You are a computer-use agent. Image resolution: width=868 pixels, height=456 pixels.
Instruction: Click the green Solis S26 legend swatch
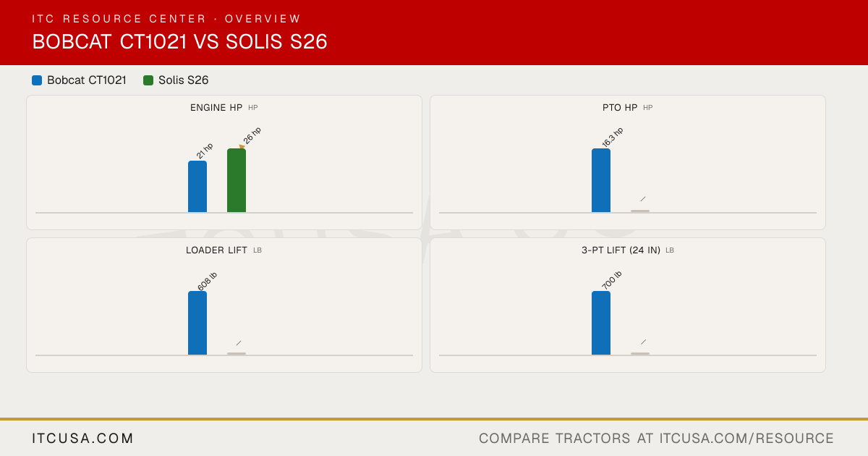coord(148,80)
